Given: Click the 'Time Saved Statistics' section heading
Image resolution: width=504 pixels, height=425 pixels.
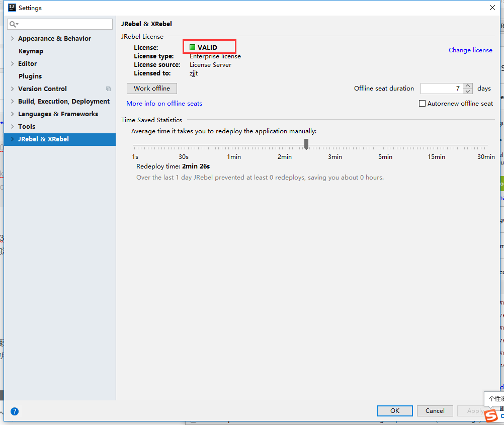Looking at the screenshot, I should coord(151,120).
